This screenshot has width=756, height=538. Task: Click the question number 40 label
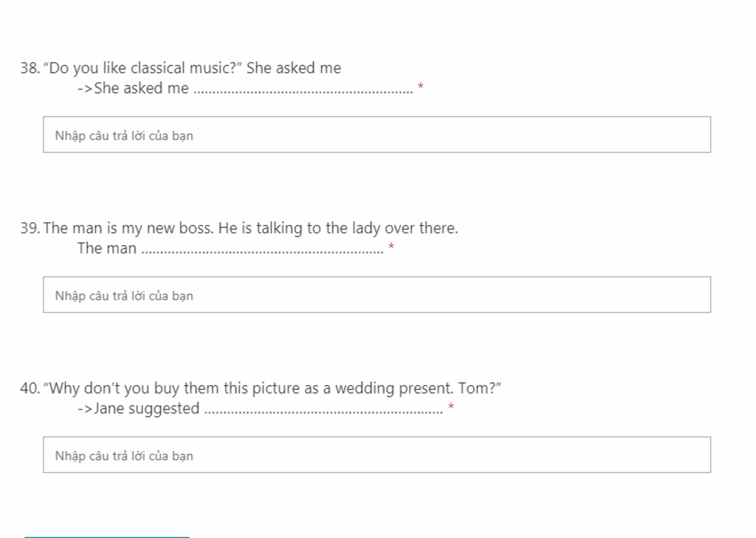coord(30,388)
